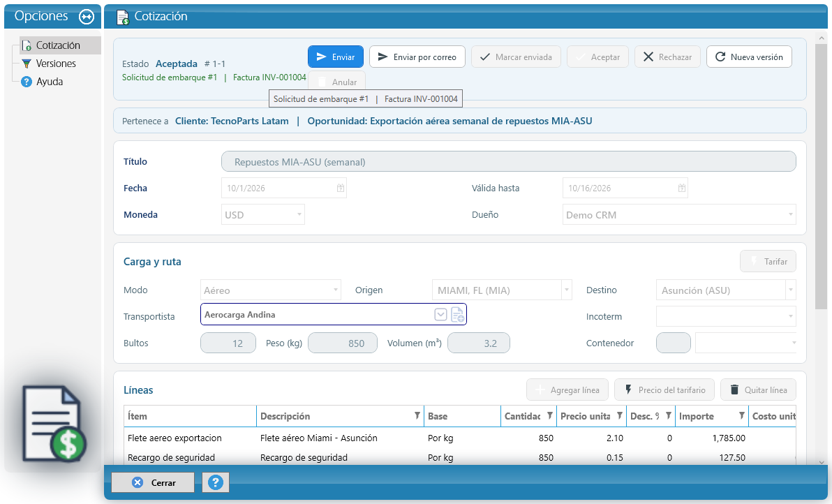Click the vertical scrollbar on the right
This screenshot has height=504, width=832.
pyautogui.click(x=821, y=249)
